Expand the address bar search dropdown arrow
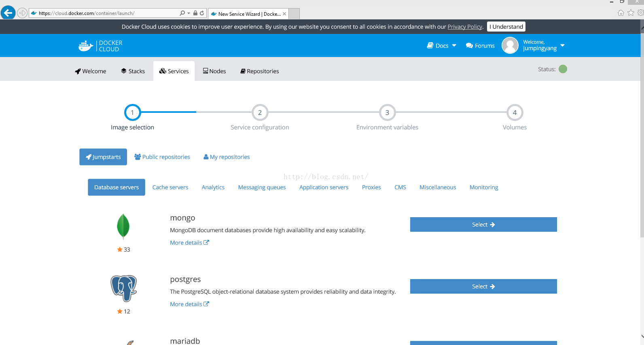This screenshot has width=644, height=345. 189,13
